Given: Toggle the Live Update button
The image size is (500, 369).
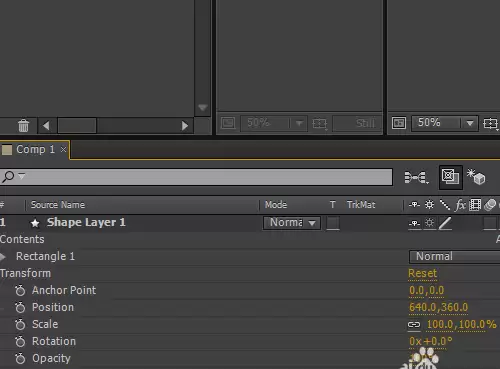Looking at the screenshot, I should pyautogui.click(x=450, y=177).
